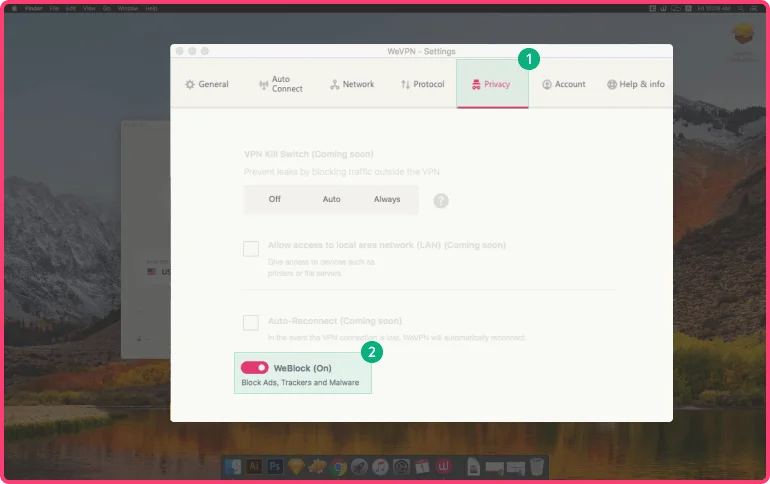Open the Trash in the dock
The image size is (770, 484).
(537, 467)
